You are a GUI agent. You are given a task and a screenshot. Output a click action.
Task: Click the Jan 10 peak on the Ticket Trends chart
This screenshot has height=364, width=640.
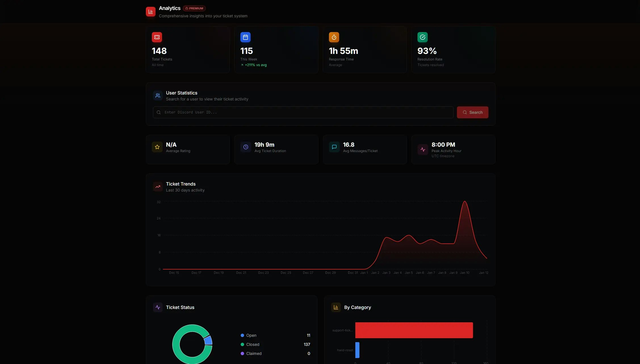[465, 201]
